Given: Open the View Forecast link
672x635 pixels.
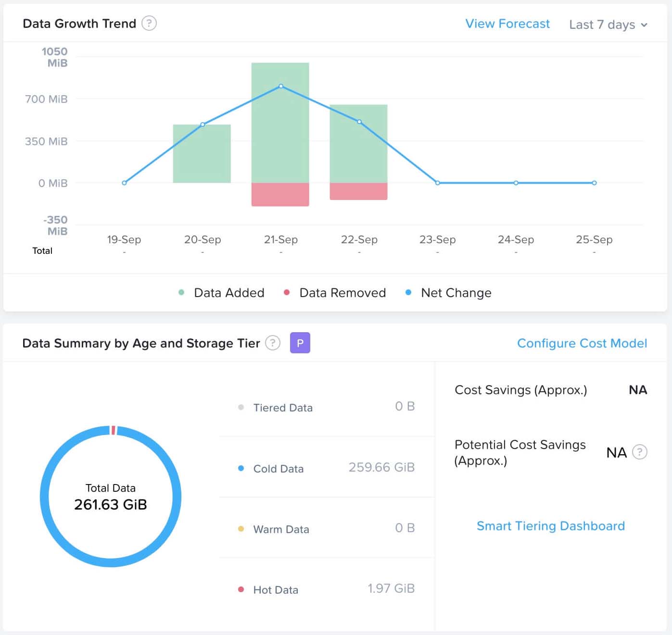Looking at the screenshot, I should [x=507, y=24].
